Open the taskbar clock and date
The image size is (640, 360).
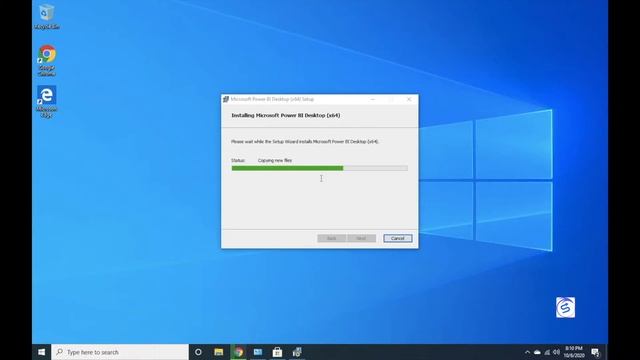(x=573, y=352)
